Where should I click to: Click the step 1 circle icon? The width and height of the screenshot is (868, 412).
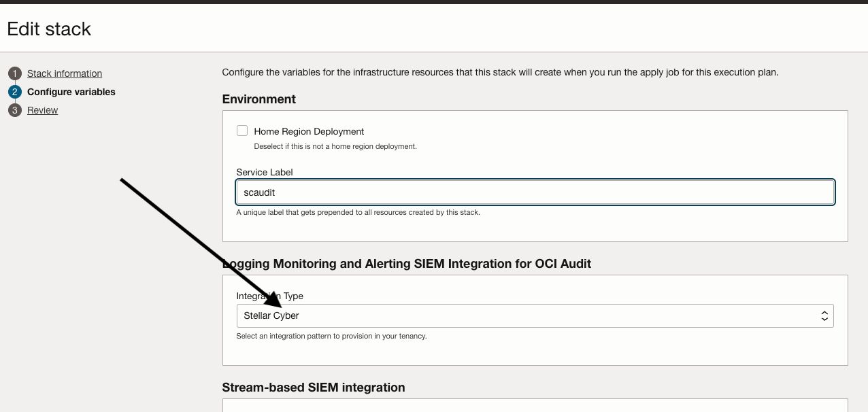15,73
